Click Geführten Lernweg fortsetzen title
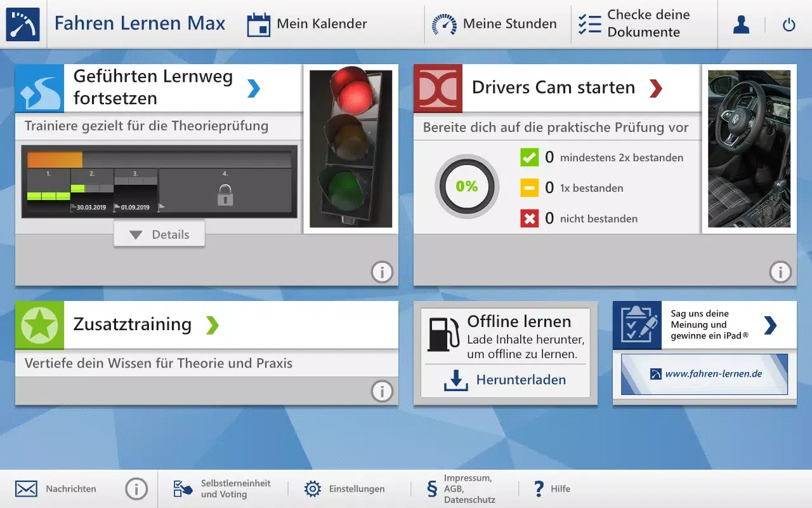Image resolution: width=812 pixels, height=508 pixels. pos(154,88)
